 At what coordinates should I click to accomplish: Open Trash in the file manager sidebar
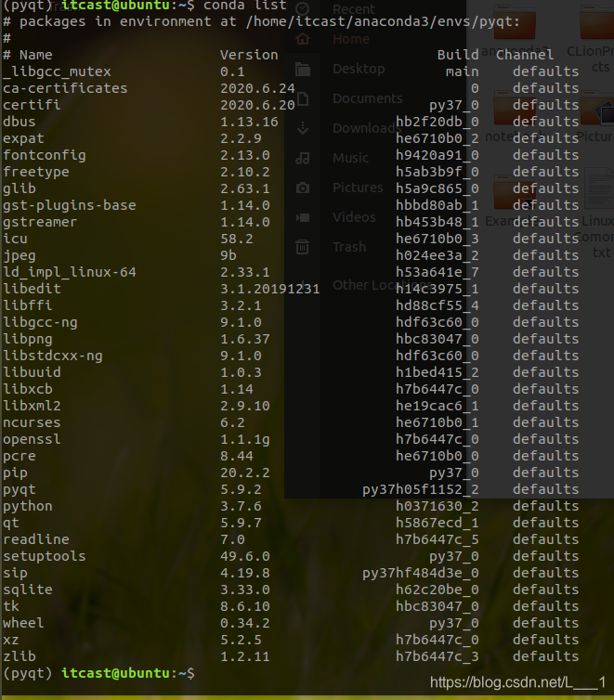[349, 247]
